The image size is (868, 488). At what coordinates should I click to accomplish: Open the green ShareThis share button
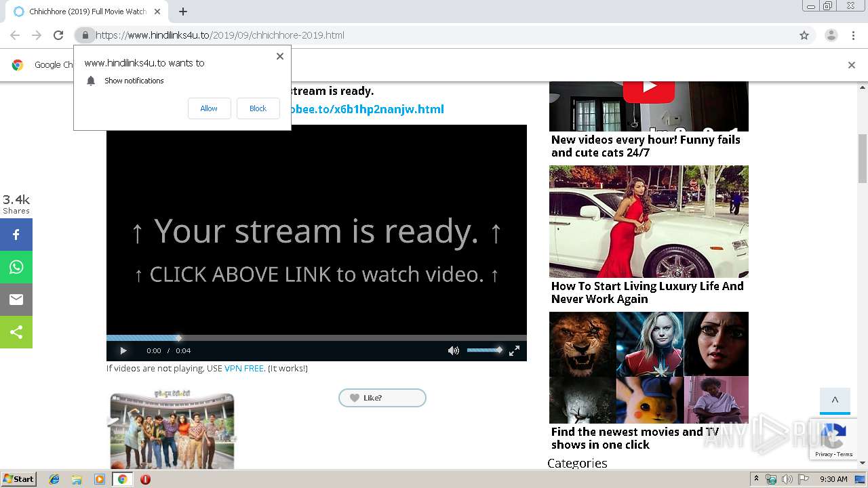coord(16,332)
